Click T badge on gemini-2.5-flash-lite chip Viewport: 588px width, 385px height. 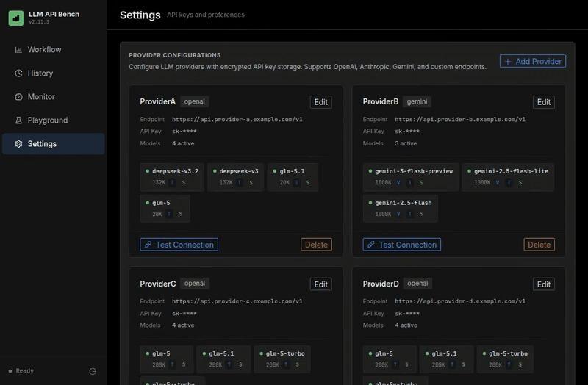(509, 182)
